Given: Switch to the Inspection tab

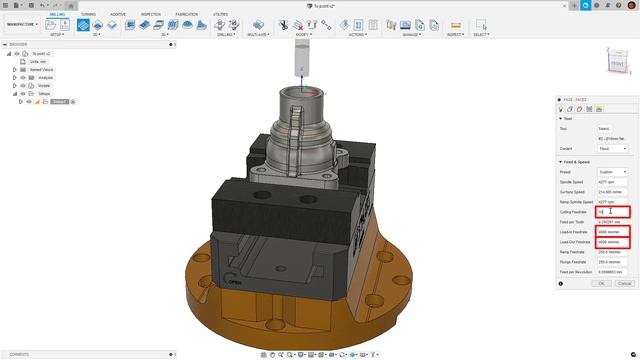Looking at the screenshot, I should (151, 14).
